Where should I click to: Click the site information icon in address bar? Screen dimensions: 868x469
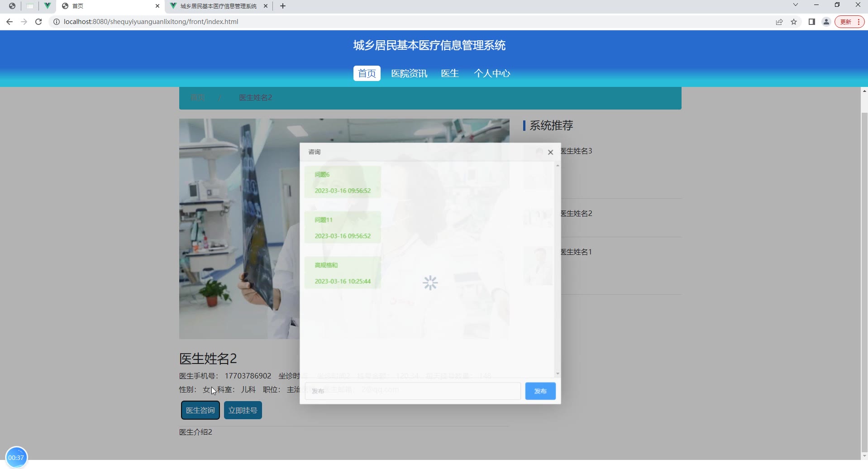[x=57, y=22]
